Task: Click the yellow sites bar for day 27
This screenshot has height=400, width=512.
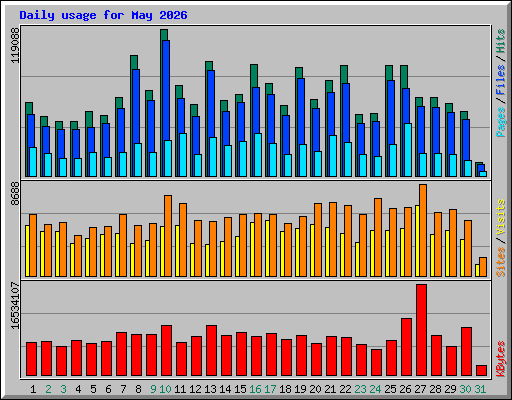Action: tap(417, 241)
